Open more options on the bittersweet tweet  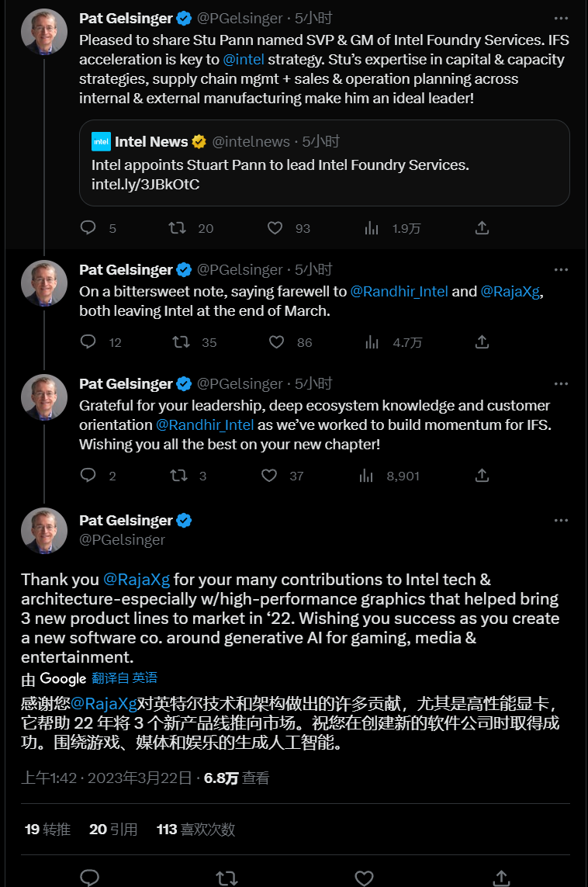pyautogui.click(x=561, y=269)
